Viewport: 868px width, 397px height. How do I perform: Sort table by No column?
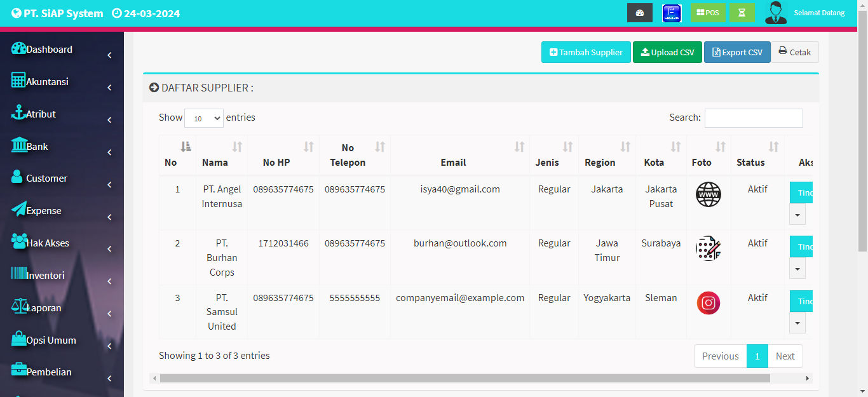click(177, 155)
